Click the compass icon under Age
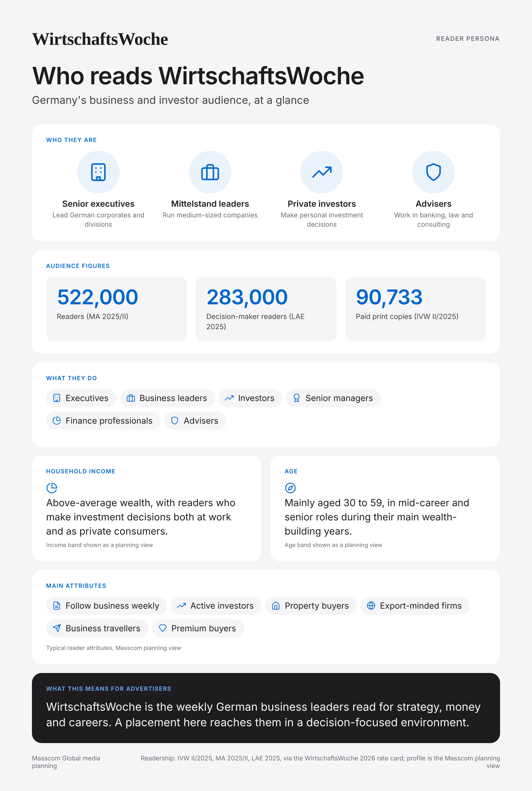The height and width of the screenshot is (791, 532). pos(290,488)
